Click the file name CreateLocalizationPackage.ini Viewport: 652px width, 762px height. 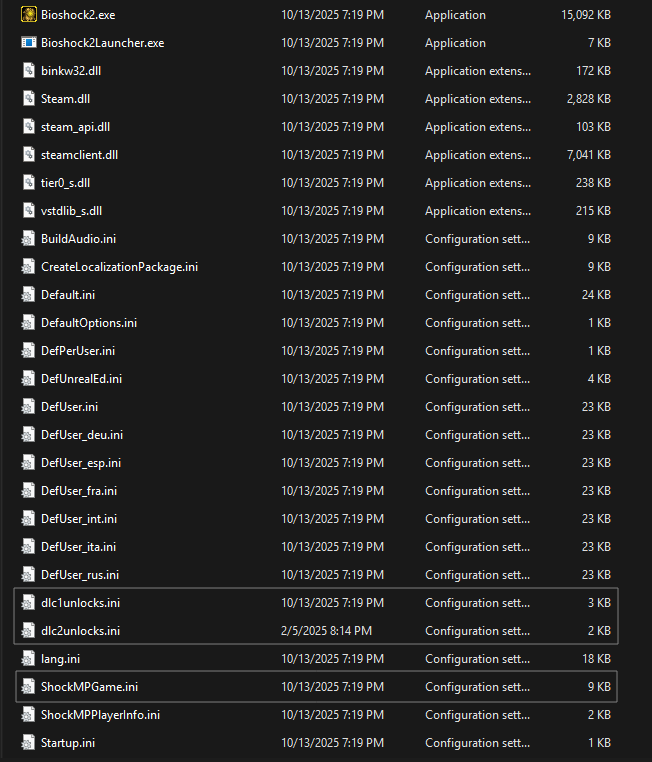tap(120, 267)
